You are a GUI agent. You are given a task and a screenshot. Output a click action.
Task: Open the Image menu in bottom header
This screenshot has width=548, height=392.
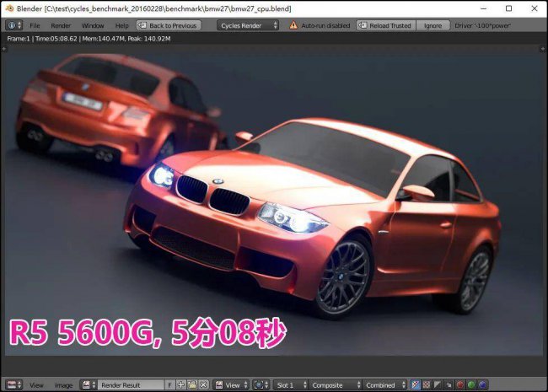click(x=63, y=385)
